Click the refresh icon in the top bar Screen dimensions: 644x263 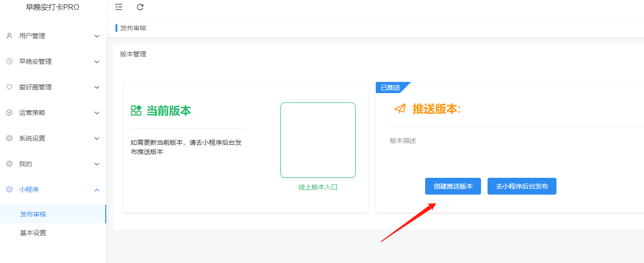pyautogui.click(x=140, y=7)
